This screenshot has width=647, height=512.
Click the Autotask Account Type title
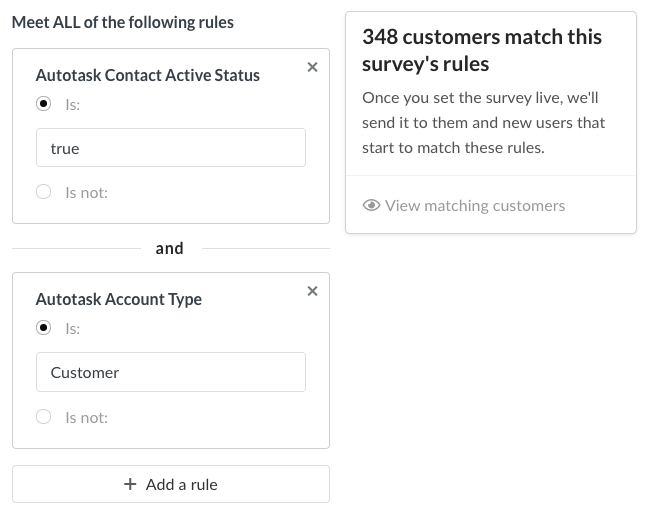(x=118, y=299)
